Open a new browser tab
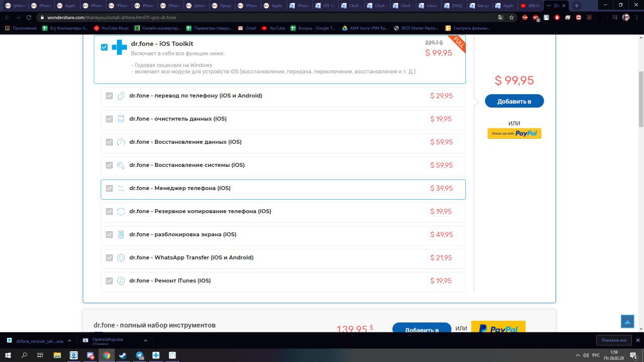Screen dimensions: 644x362 pyautogui.click(x=577, y=6)
